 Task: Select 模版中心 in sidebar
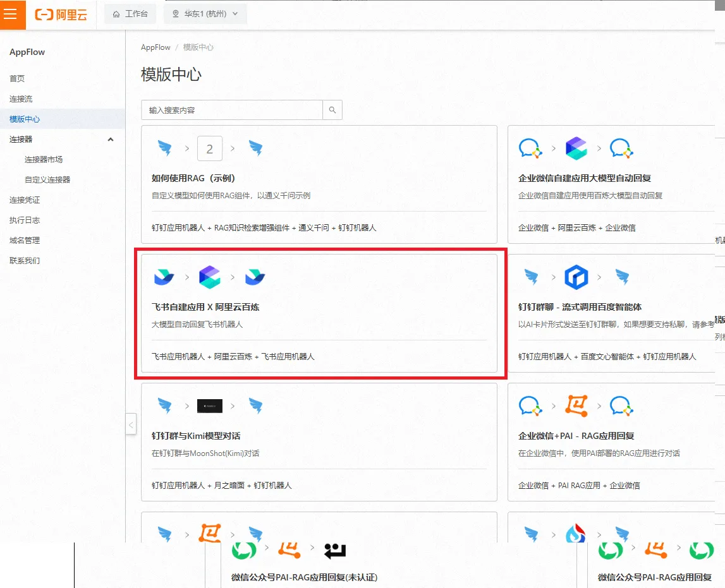coord(62,119)
